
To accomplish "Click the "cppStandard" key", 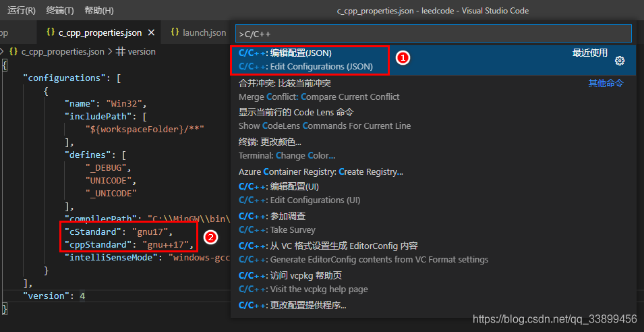I will pos(98,245).
